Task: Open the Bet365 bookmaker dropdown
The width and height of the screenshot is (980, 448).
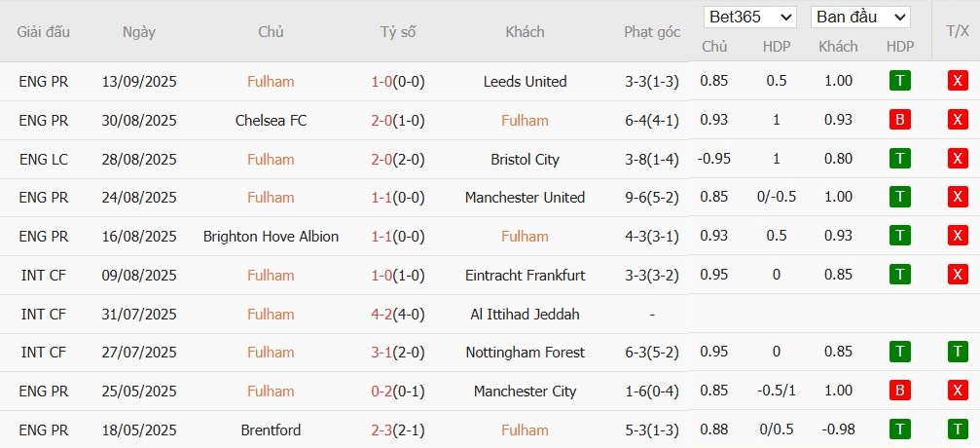Action: coord(750,18)
